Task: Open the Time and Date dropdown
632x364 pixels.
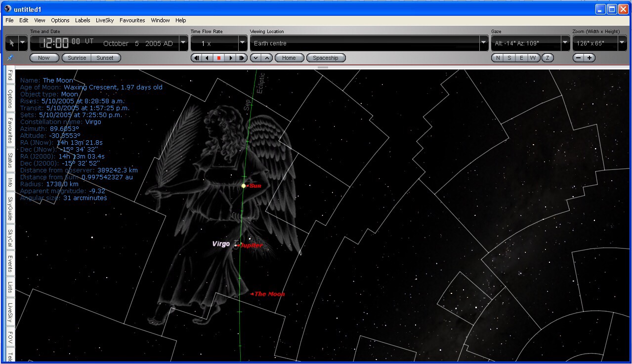Action: pos(183,43)
